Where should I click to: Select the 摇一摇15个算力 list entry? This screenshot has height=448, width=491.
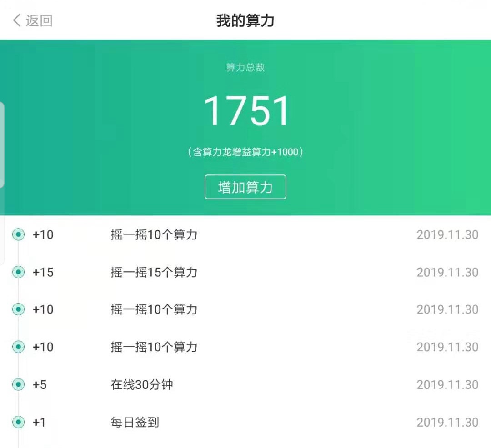click(x=153, y=272)
